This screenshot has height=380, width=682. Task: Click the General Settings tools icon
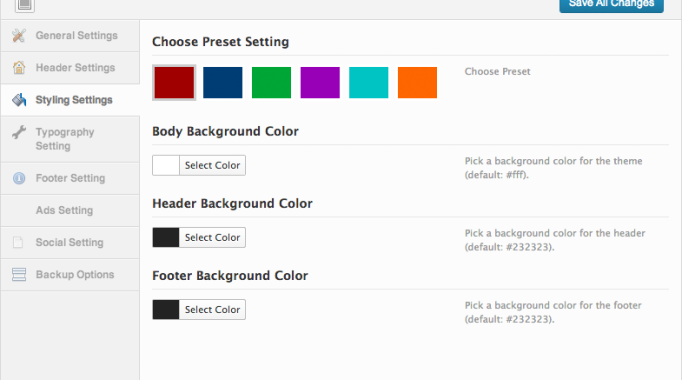point(19,35)
